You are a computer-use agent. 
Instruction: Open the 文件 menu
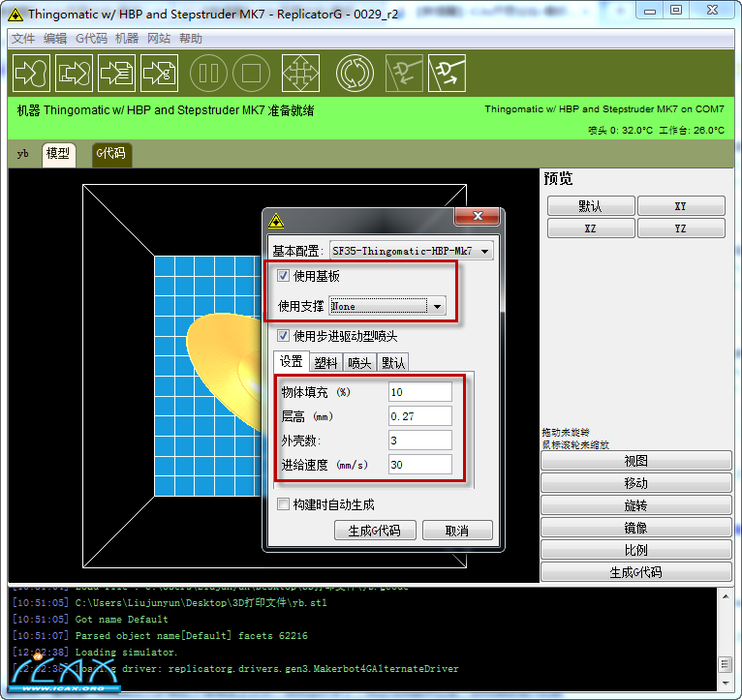tap(23, 39)
